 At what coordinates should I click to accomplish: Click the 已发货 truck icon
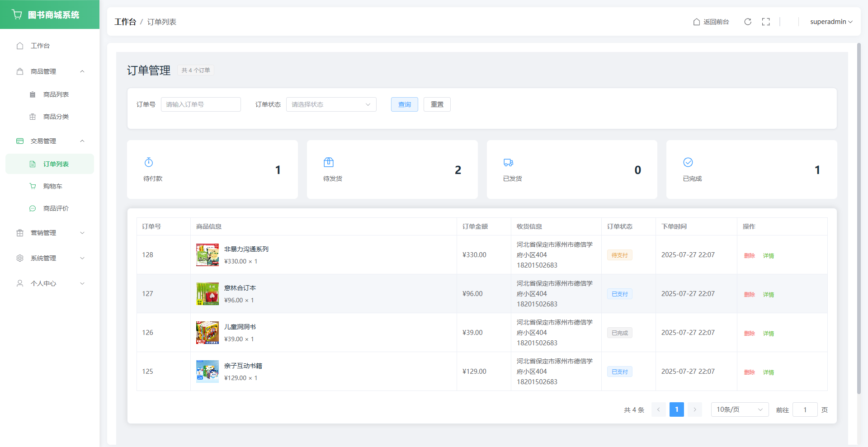[508, 162]
